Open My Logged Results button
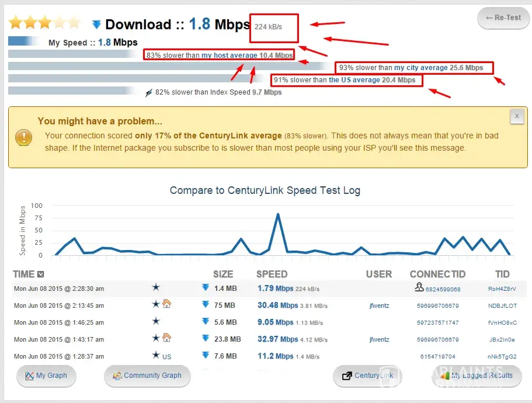Viewport: 532px width, 403px height. click(x=477, y=376)
